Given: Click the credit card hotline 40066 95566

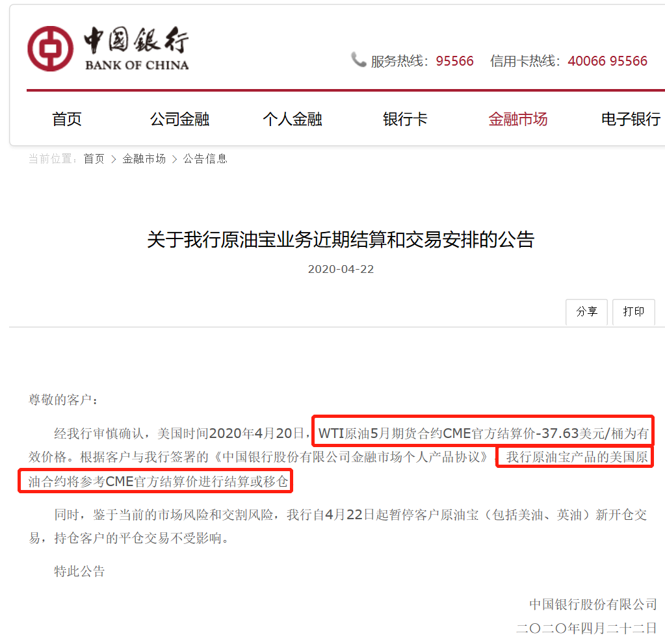Looking at the screenshot, I should 608,61.
